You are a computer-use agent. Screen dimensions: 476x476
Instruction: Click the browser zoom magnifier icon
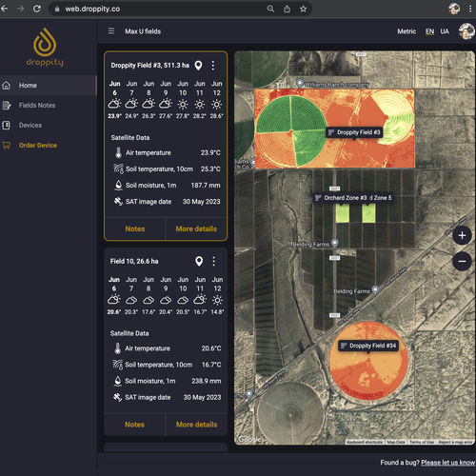(270, 9)
